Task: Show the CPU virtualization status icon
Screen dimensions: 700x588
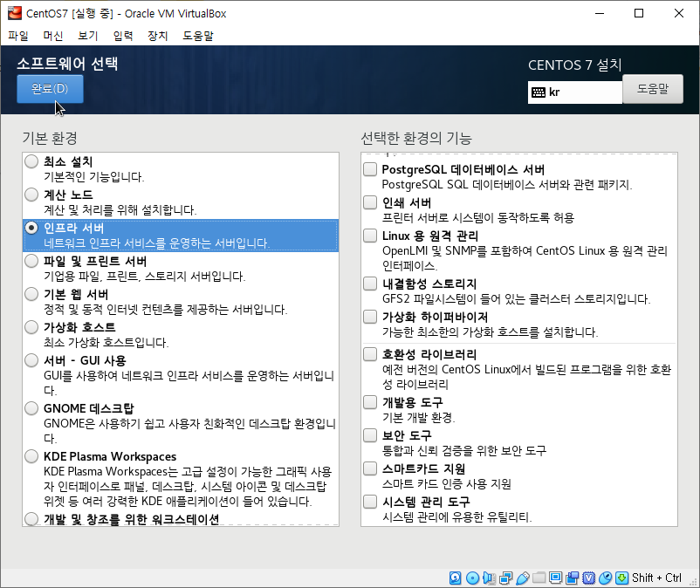Action: coord(589,578)
